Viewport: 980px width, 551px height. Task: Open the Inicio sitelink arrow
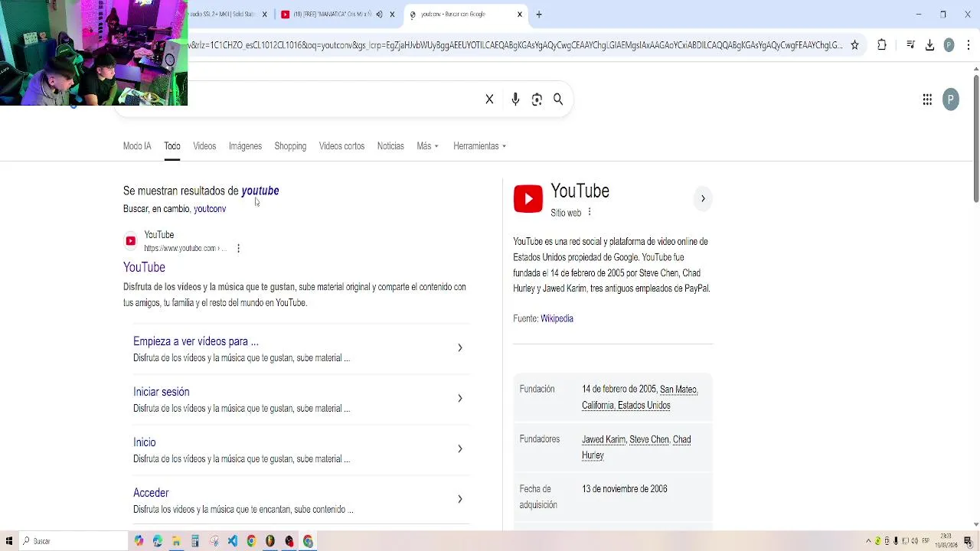click(459, 448)
